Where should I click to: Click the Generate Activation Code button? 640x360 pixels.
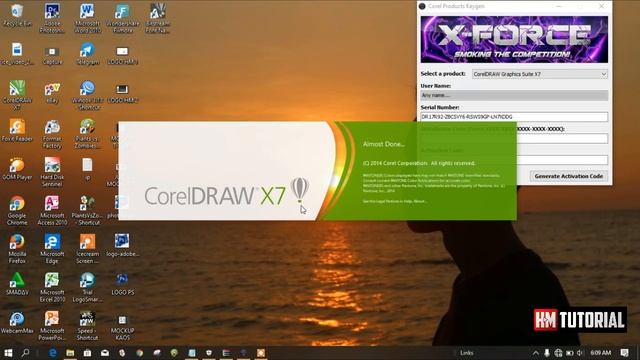pos(569,176)
